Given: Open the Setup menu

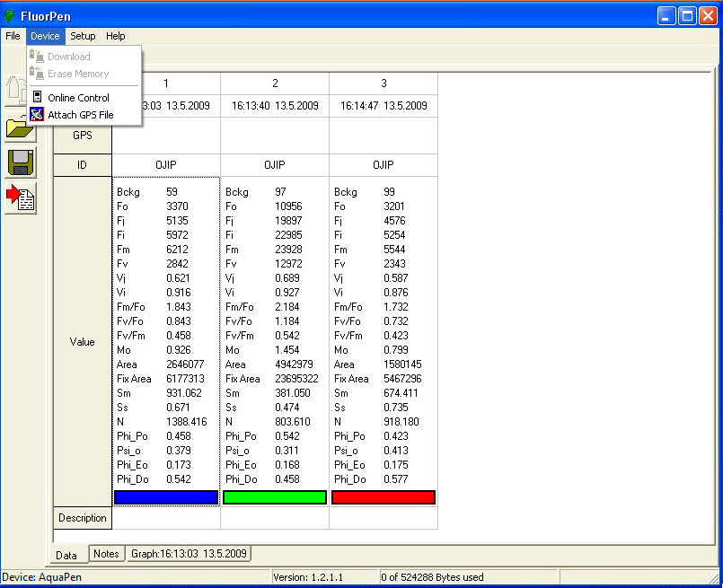Looking at the screenshot, I should tap(83, 36).
